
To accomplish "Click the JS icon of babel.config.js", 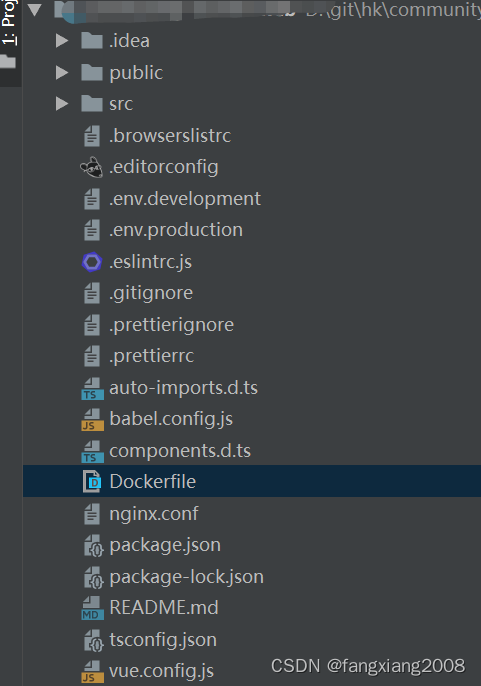I will pos(92,420).
